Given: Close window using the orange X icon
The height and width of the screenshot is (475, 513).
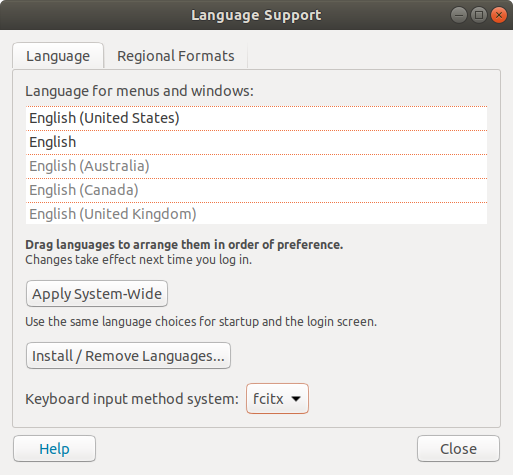Looking at the screenshot, I should click(499, 15).
